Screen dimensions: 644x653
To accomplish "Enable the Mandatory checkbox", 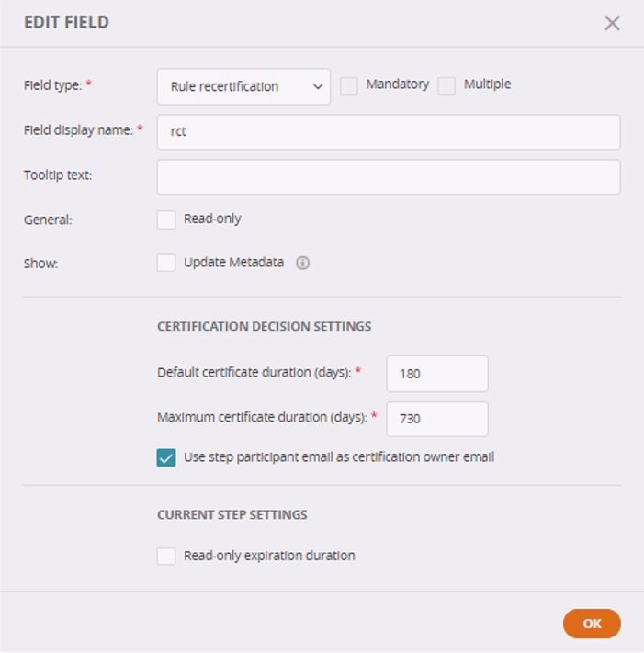I will (349, 85).
